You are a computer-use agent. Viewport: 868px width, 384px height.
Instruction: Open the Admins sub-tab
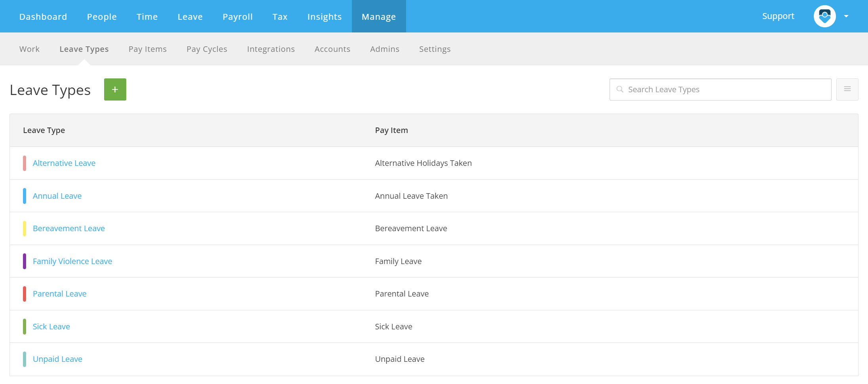click(385, 49)
